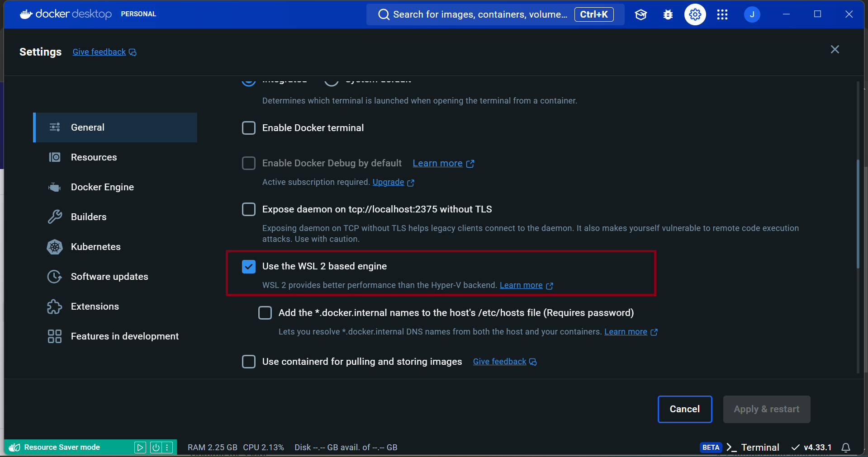Open Software updates settings
Screen dimensions: 868x457
[x=115, y=277]
